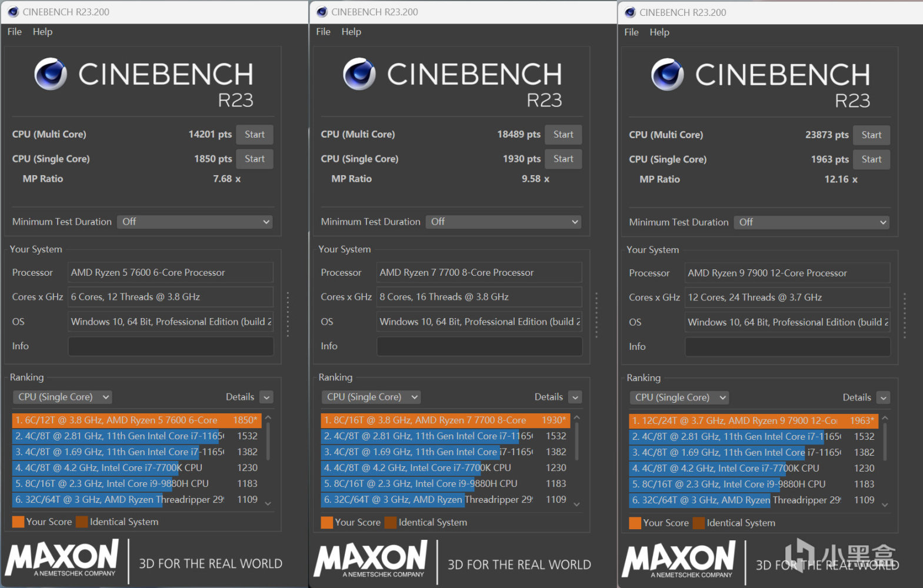Click the dotted panel grip in Ryzen 7 7700 window
This screenshot has height=588, width=923.
[x=597, y=315]
